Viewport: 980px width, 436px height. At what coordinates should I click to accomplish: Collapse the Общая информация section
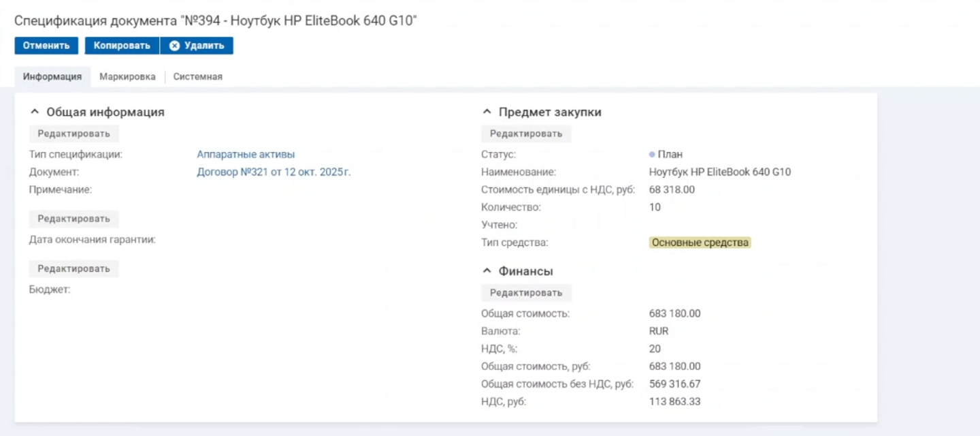coord(35,112)
